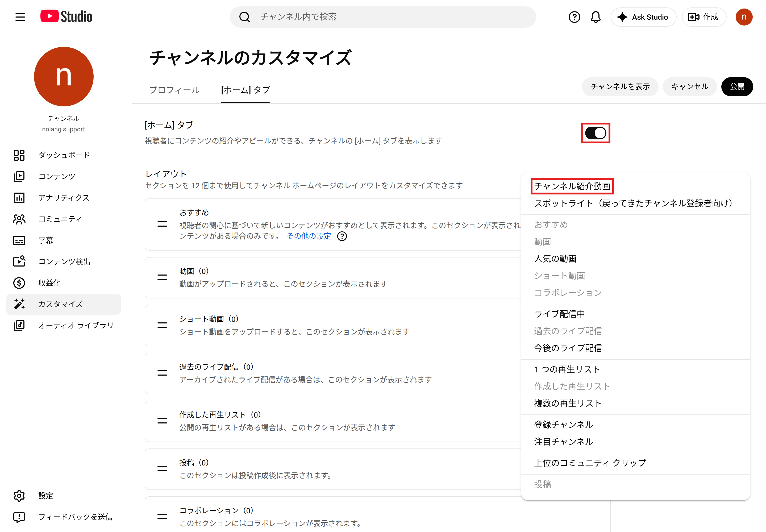766x532 pixels.
Task: Open ダッシュボード dashboard icon
Action: [x=19, y=155]
